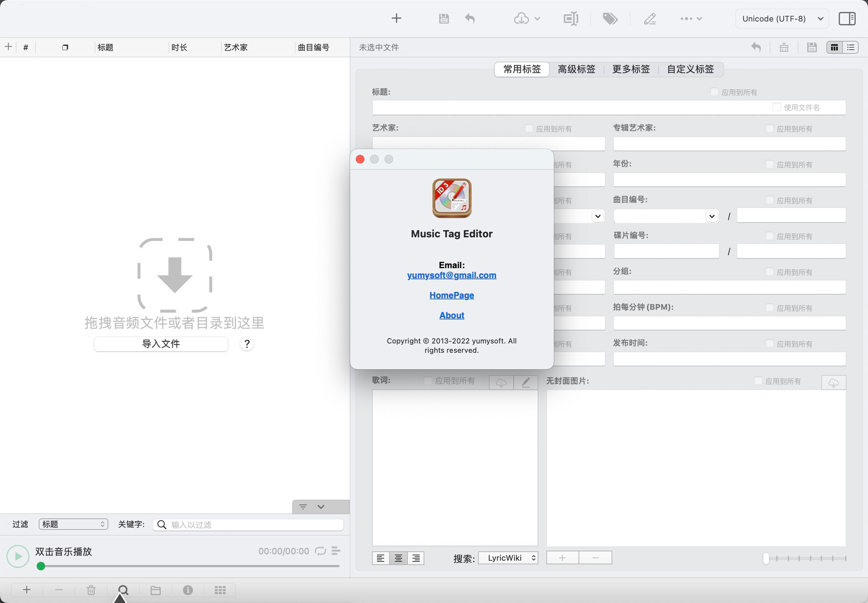Toggle the sidebar panel icon at top right
This screenshot has height=603, width=868.
click(x=847, y=19)
